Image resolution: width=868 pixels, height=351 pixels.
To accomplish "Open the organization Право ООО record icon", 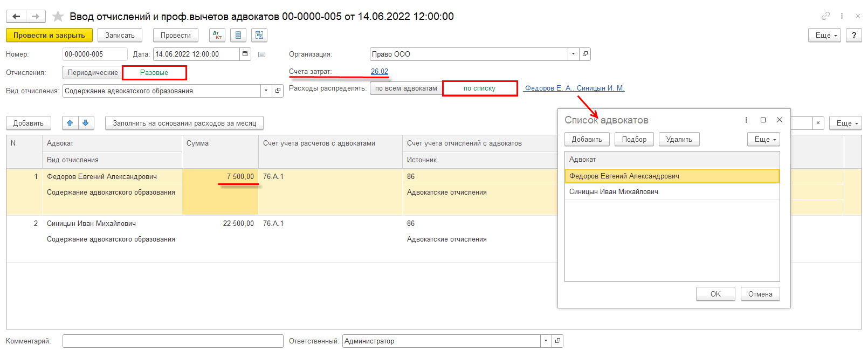I will coord(585,54).
